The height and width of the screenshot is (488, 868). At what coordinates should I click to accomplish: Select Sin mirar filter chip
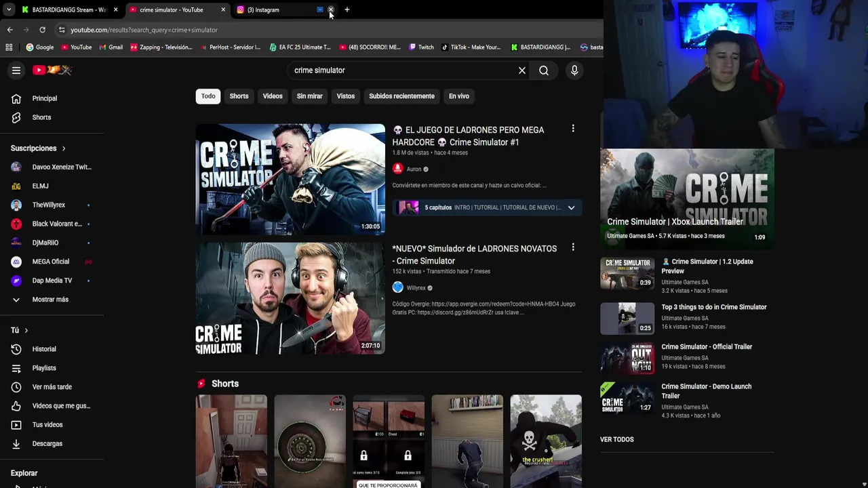click(x=309, y=96)
